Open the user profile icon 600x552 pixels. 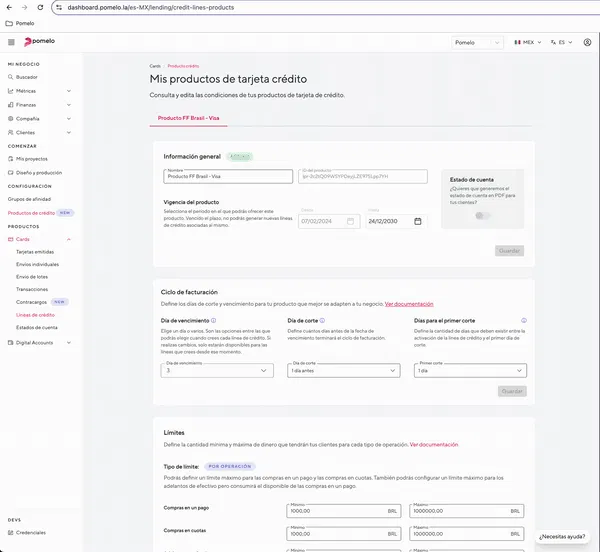pos(587,42)
